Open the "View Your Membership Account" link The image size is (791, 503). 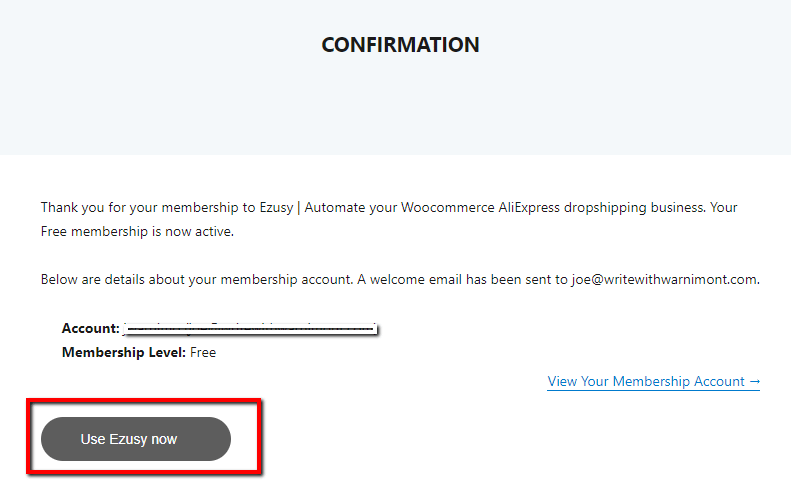pyautogui.click(x=646, y=381)
